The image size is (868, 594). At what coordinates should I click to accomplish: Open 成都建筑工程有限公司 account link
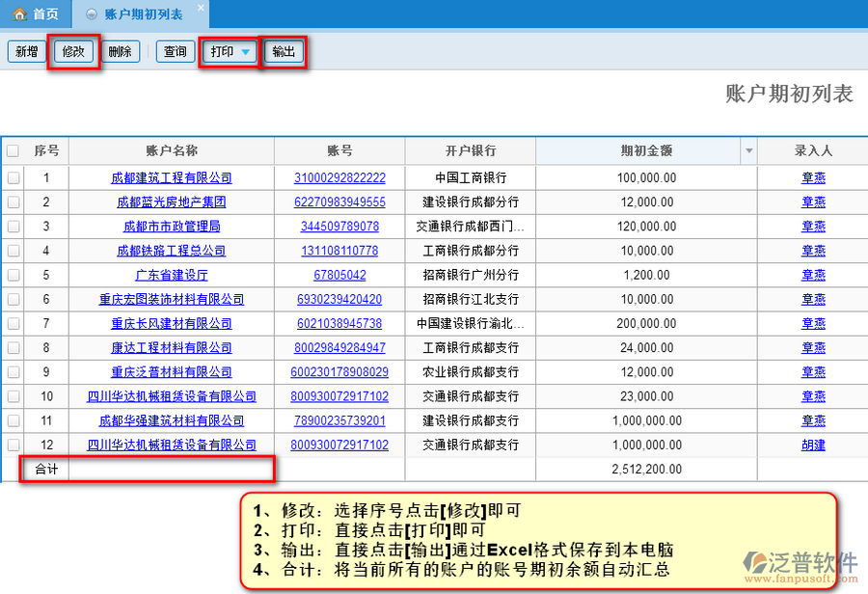coord(172,178)
